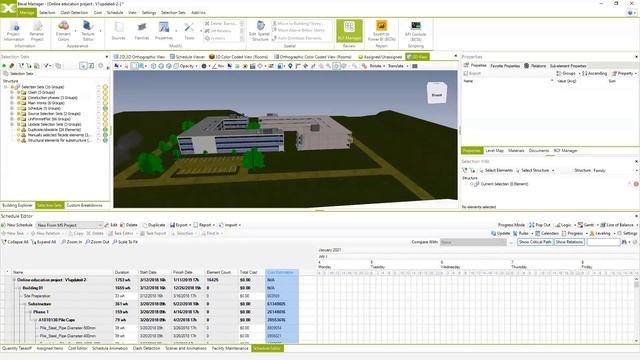Open the API Console ribbon button
The height and width of the screenshot is (360, 640).
click(x=416, y=31)
